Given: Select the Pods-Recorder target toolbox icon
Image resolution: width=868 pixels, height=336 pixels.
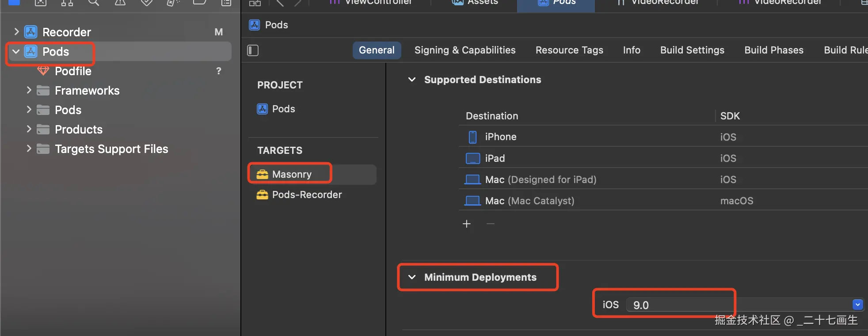Looking at the screenshot, I should pos(263,195).
